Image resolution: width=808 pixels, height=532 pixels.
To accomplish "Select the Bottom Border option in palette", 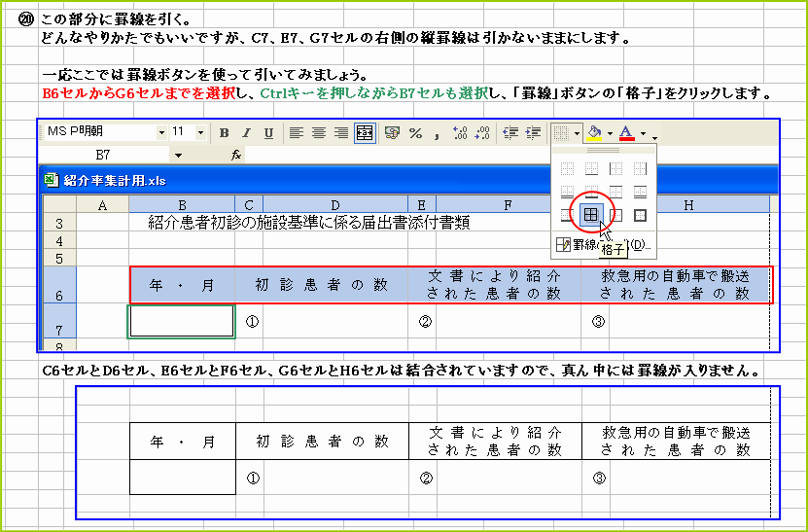I will tap(591, 168).
